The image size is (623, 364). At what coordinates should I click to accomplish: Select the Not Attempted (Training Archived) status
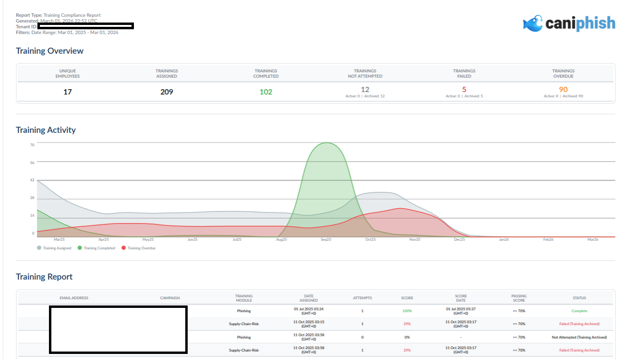(579, 337)
